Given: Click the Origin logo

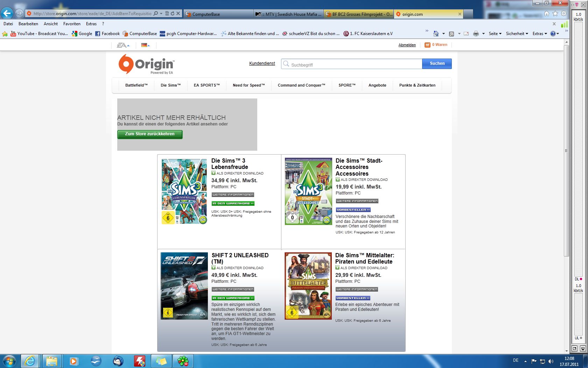Looking at the screenshot, I should click(146, 64).
